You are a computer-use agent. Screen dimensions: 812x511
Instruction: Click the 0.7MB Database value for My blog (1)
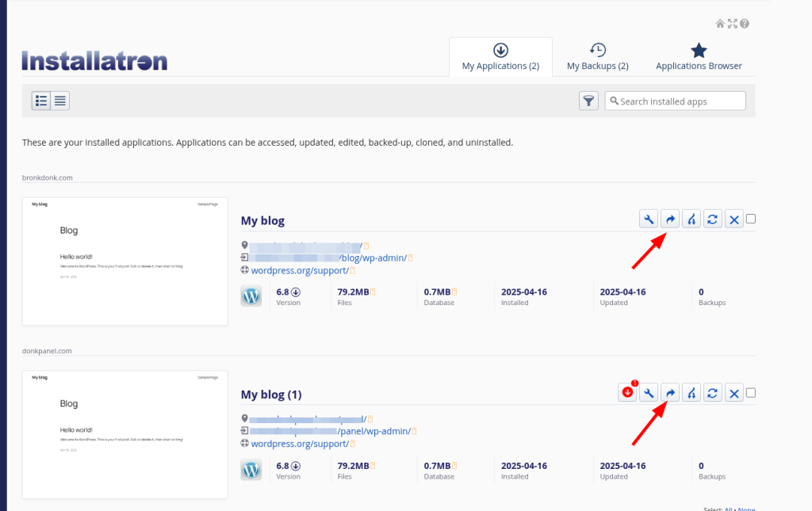[x=437, y=466]
